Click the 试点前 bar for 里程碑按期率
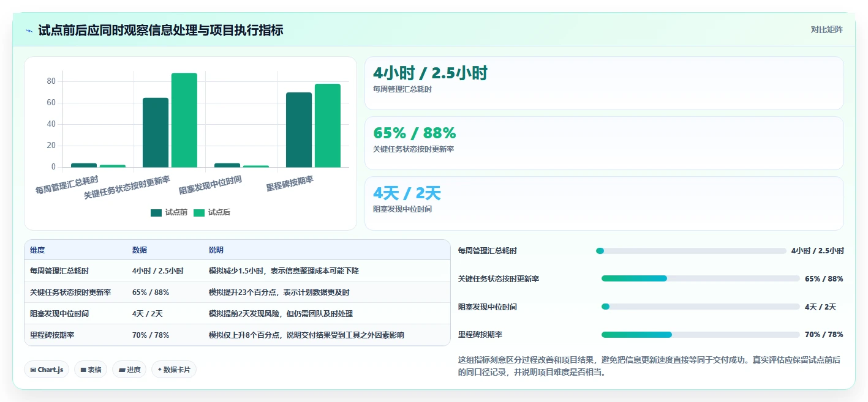This screenshot has width=868, height=402. pos(299,130)
